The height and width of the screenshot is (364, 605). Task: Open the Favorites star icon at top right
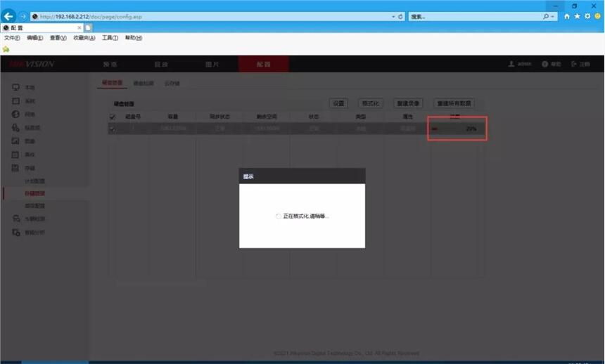click(x=577, y=16)
